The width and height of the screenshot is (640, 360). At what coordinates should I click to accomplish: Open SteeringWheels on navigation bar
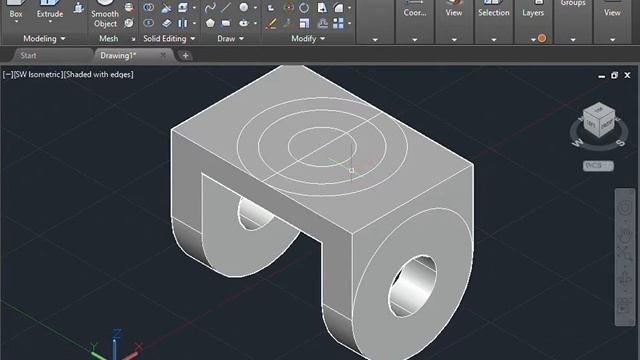pos(624,208)
